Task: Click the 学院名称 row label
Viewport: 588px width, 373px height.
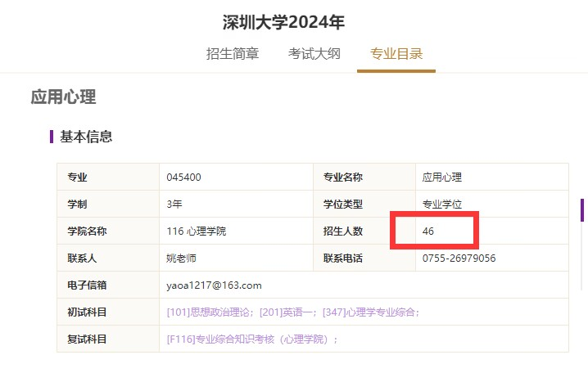Action: point(87,231)
